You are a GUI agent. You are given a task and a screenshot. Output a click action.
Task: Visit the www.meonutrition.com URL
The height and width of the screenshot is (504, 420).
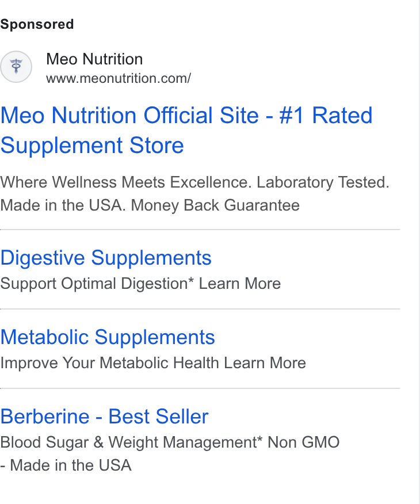(119, 78)
